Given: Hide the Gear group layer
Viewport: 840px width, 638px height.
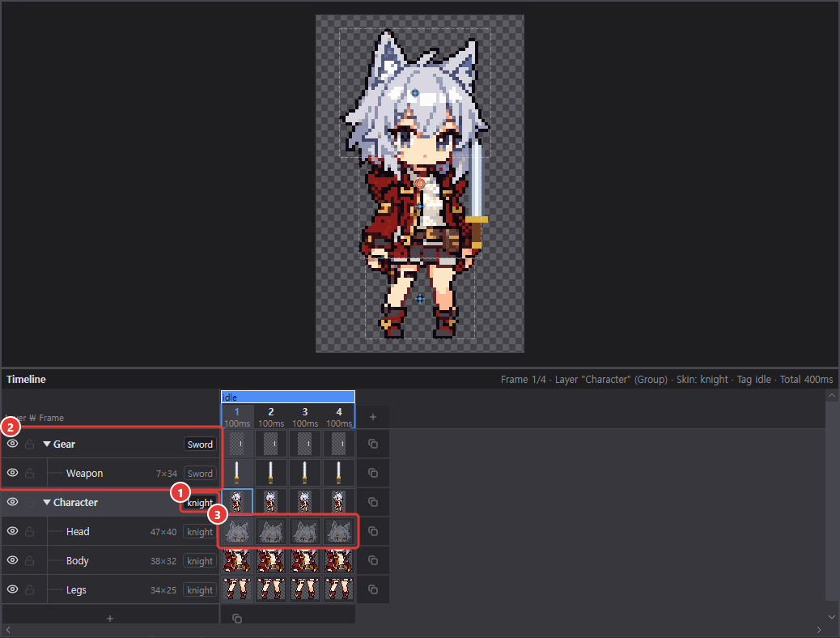Looking at the screenshot, I should click(12, 444).
